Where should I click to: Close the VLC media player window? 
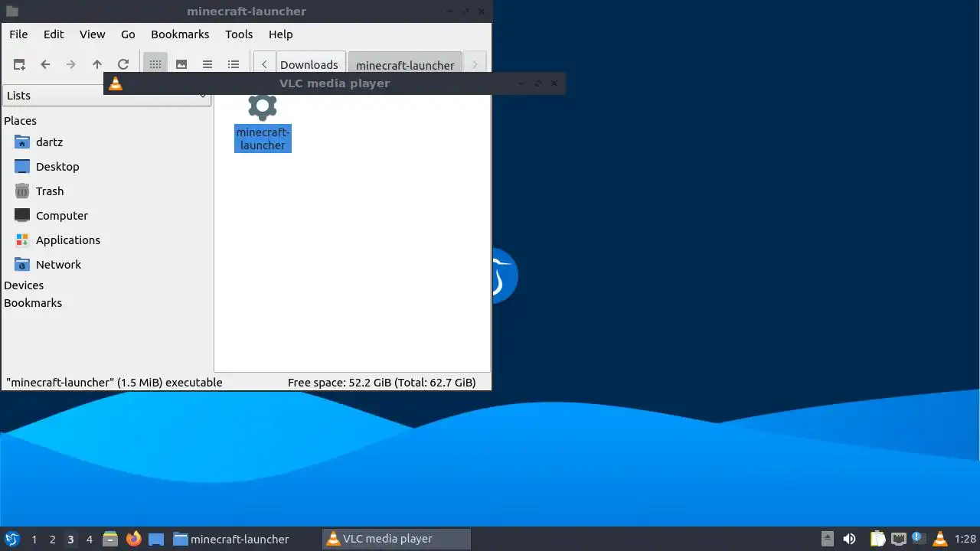[556, 83]
